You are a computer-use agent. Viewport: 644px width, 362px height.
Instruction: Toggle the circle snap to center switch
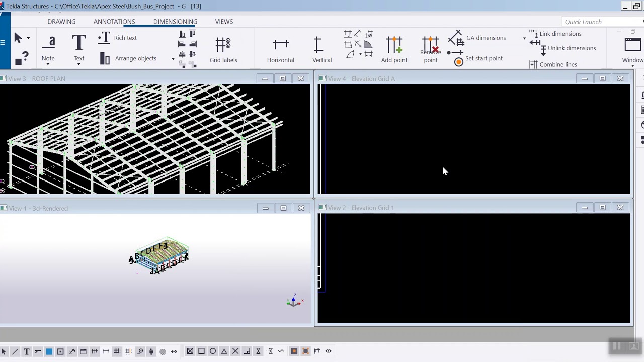pyautogui.click(x=212, y=351)
